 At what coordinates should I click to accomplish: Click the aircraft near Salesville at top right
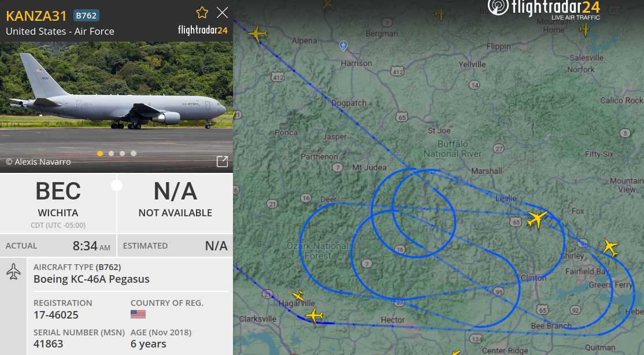coord(584,29)
